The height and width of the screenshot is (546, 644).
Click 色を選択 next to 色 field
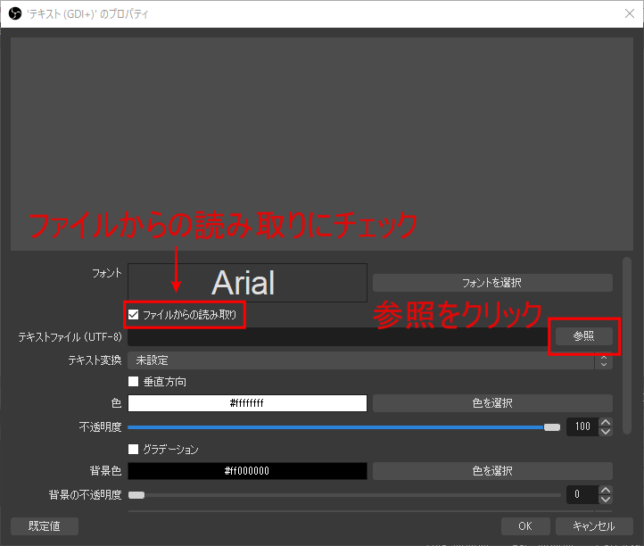click(492, 403)
